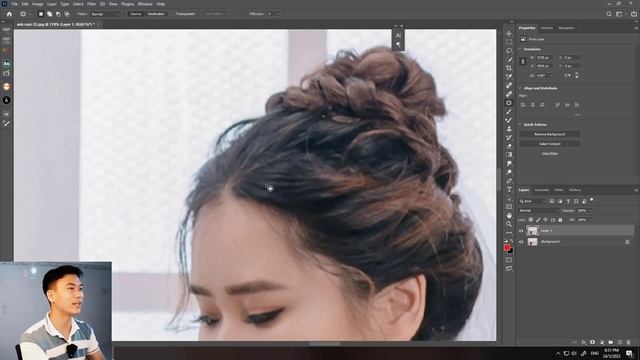Delete layer trash icon

point(629,342)
